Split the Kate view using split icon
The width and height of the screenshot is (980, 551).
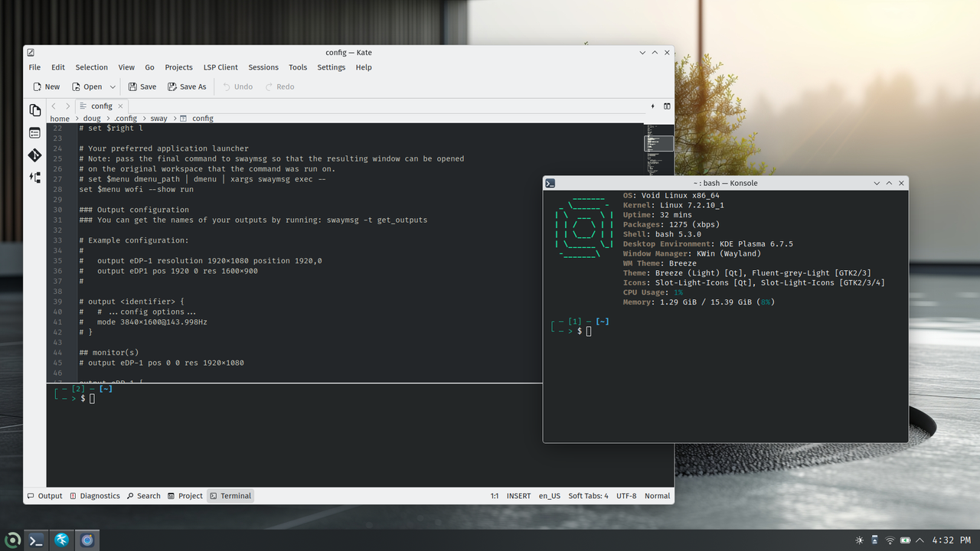[x=667, y=106]
